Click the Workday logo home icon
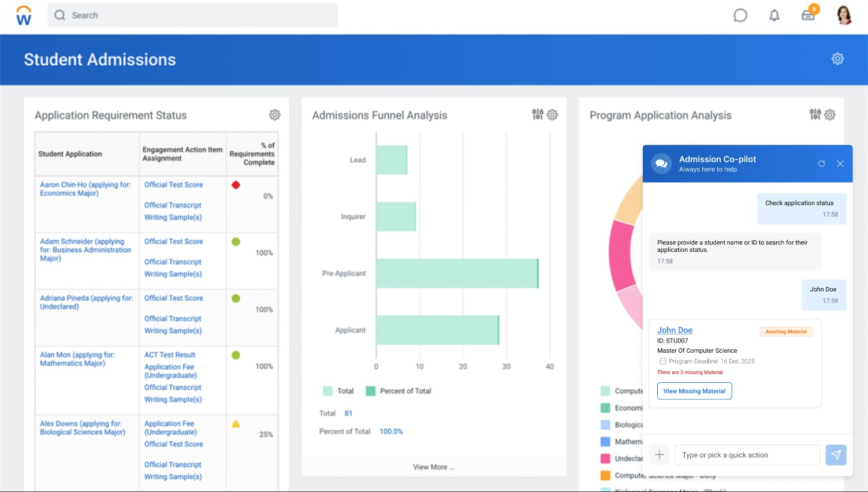The image size is (868, 492). [x=24, y=16]
